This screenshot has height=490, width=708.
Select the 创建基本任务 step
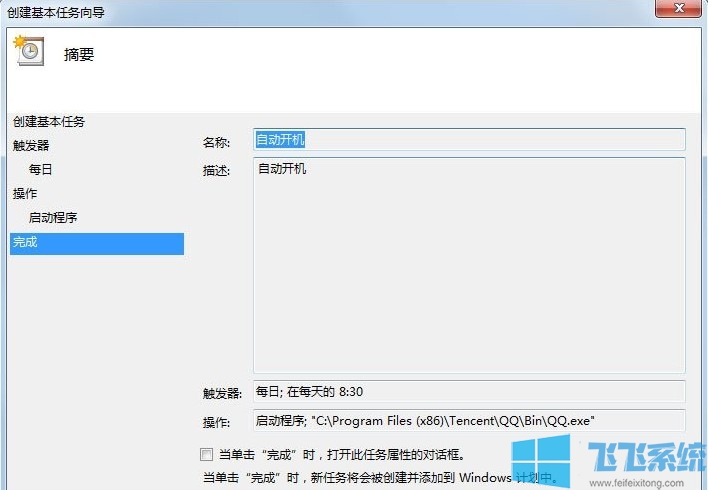[x=49, y=121]
